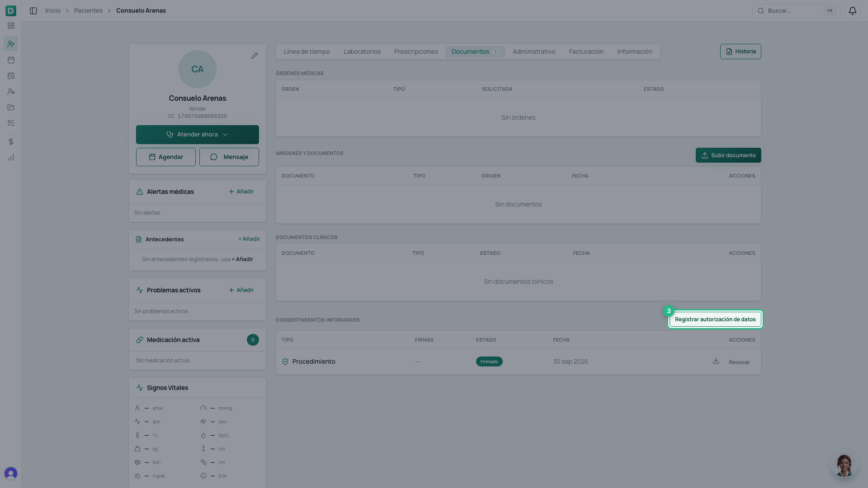Open the patients icon in sidebar
This screenshot has height=488, width=868.
[11, 44]
